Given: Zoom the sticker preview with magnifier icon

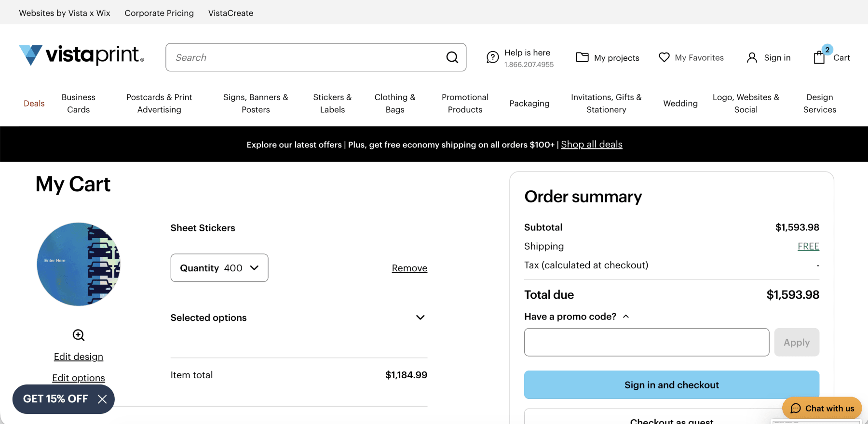Looking at the screenshot, I should [x=79, y=335].
